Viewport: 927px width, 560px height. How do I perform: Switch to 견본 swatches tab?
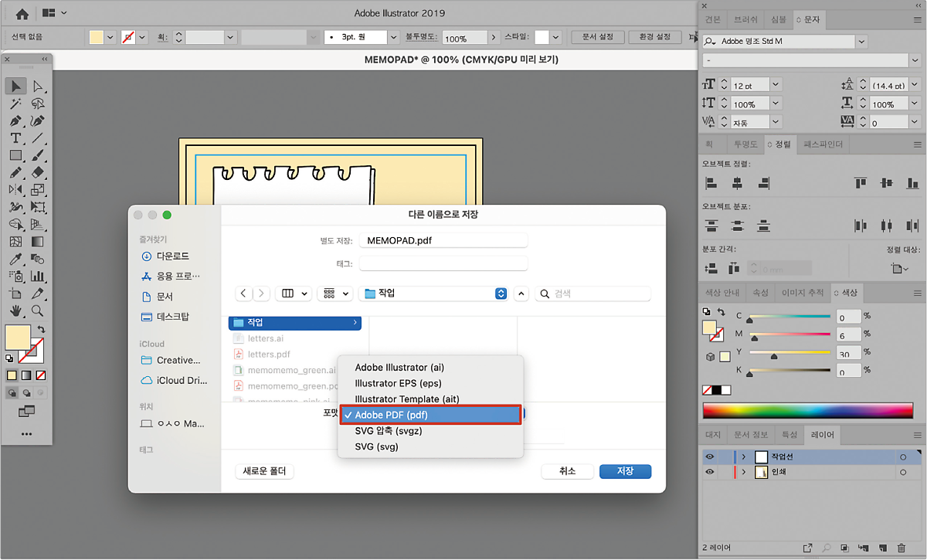click(x=712, y=19)
